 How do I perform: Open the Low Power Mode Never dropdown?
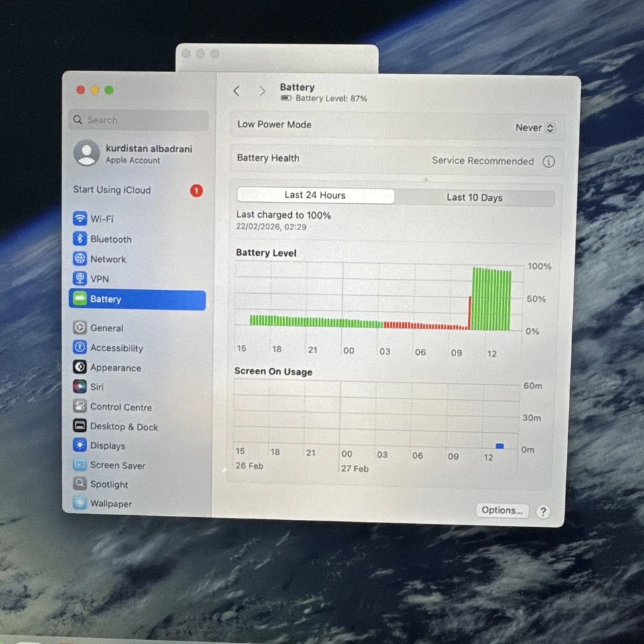click(x=535, y=127)
